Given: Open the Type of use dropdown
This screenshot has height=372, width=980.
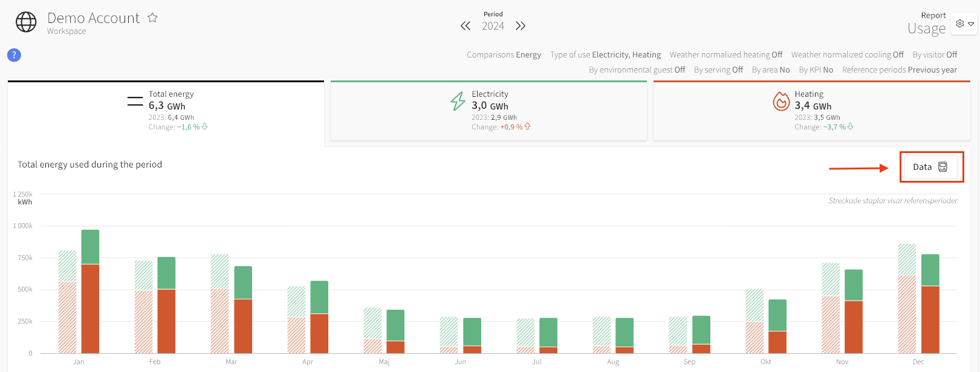Looking at the screenshot, I should (605, 54).
